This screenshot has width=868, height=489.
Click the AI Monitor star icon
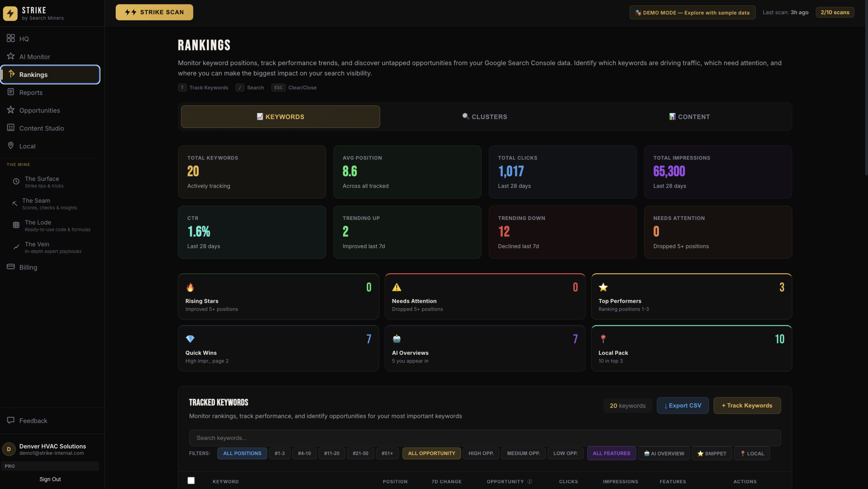pos(11,56)
